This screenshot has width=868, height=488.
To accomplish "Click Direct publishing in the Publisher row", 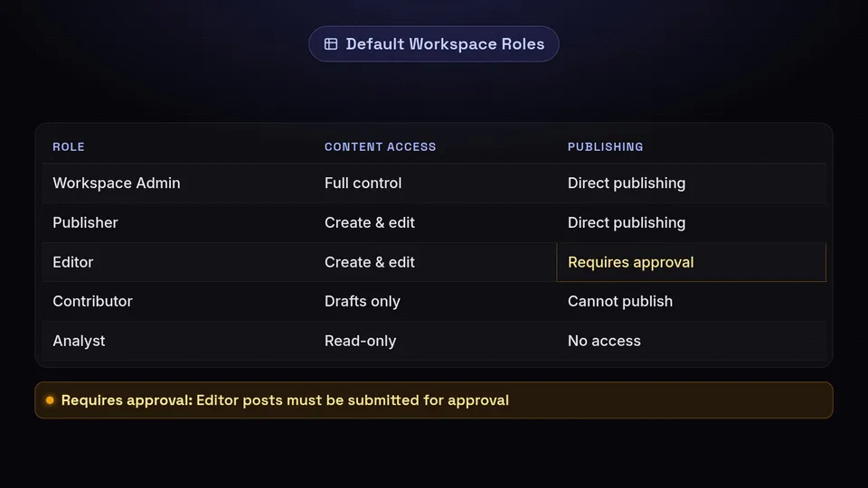I will pos(626,222).
